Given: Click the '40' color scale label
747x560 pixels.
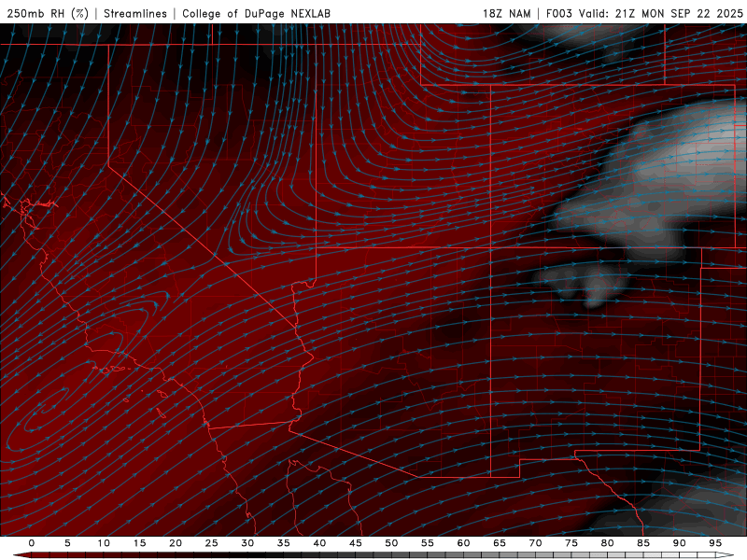Looking at the screenshot, I should pos(319,543).
